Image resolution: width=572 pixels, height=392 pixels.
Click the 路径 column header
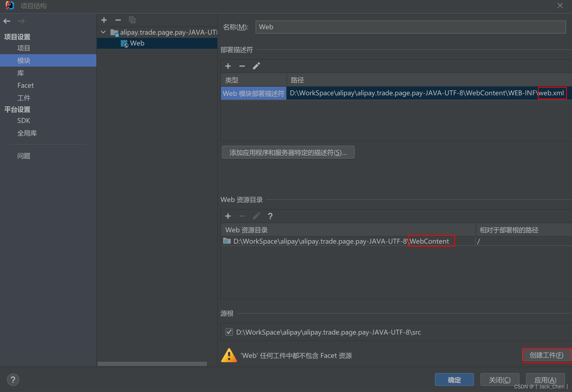[429, 80]
